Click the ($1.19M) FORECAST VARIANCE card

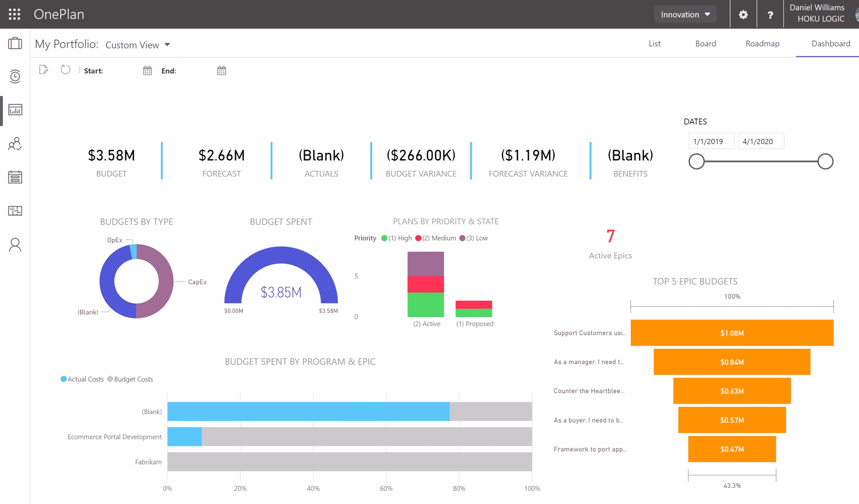[x=528, y=163]
